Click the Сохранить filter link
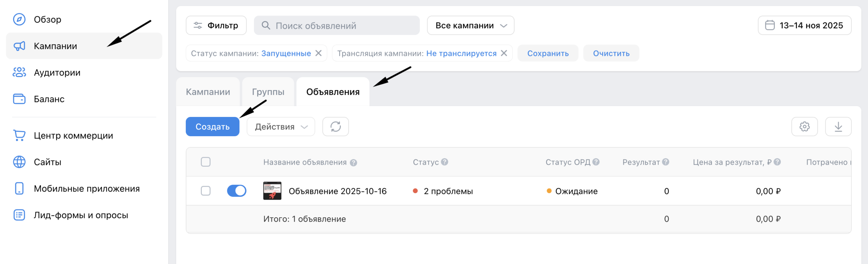Image resolution: width=868 pixels, height=264 pixels. (x=548, y=54)
